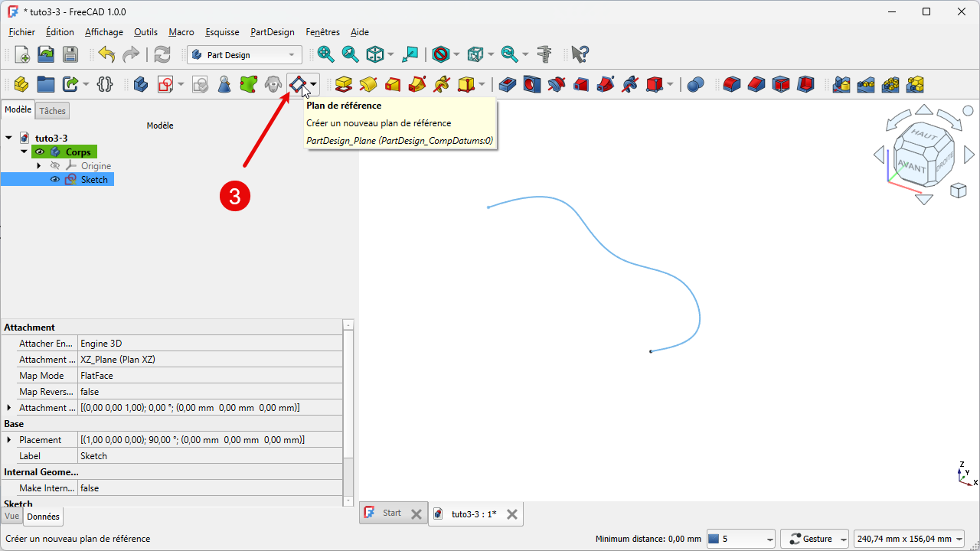Select the Pocket tool icon
The height and width of the screenshot is (551, 980).
pyautogui.click(x=507, y=84)
